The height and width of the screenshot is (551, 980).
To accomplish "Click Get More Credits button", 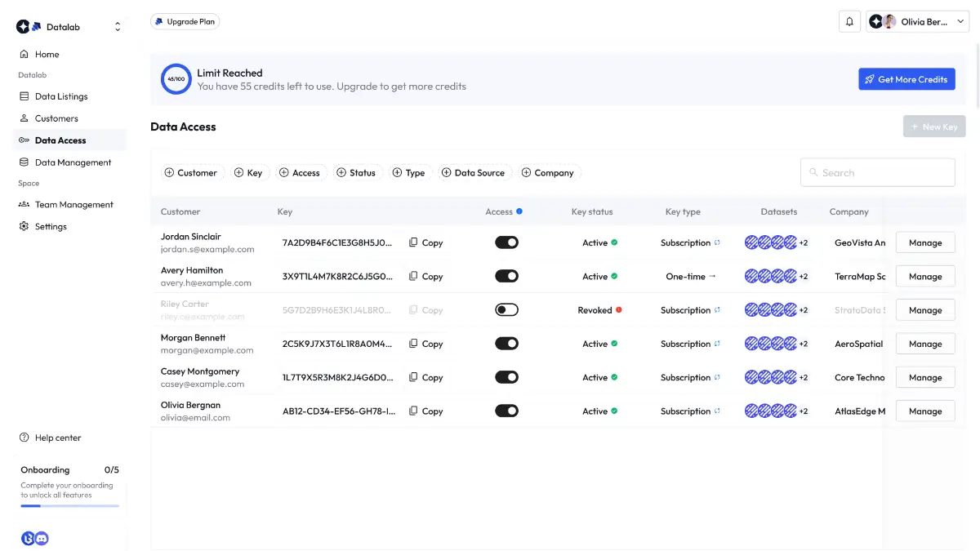I will click(x=906, y=79).
